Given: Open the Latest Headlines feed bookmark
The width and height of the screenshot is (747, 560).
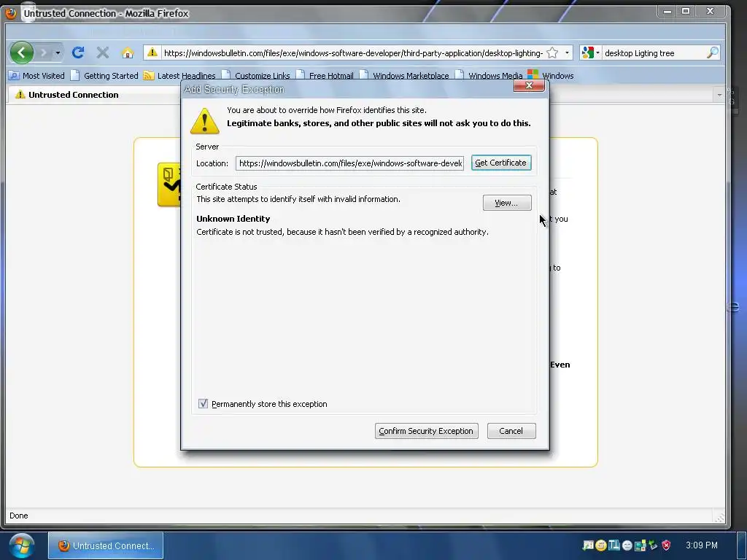Looking at the screenshot, I should (x=179, y=75).
